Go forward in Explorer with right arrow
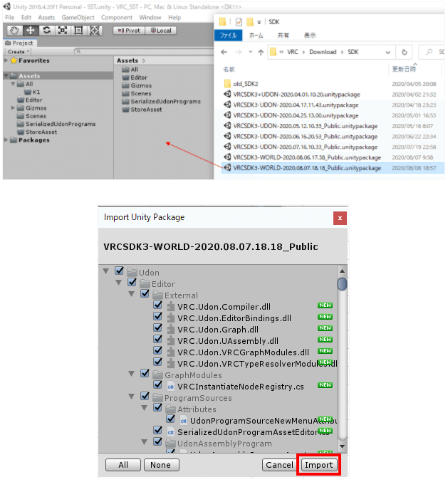448x482 pixels. 239,52
